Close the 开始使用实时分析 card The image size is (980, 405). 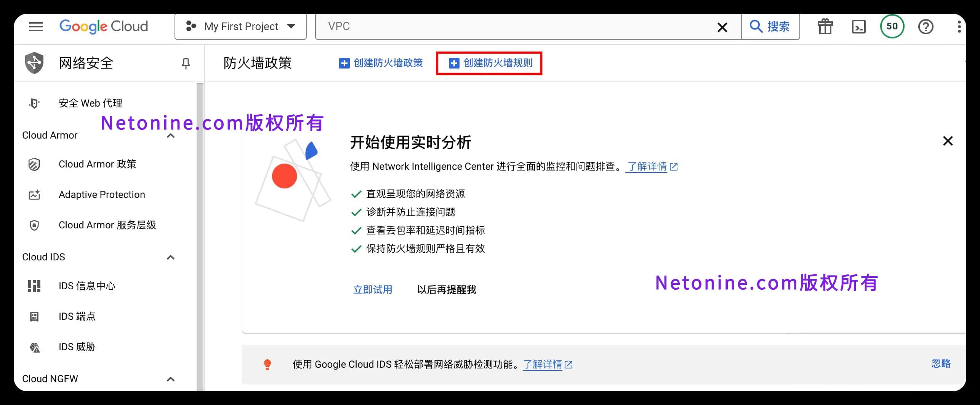[948, 141]
